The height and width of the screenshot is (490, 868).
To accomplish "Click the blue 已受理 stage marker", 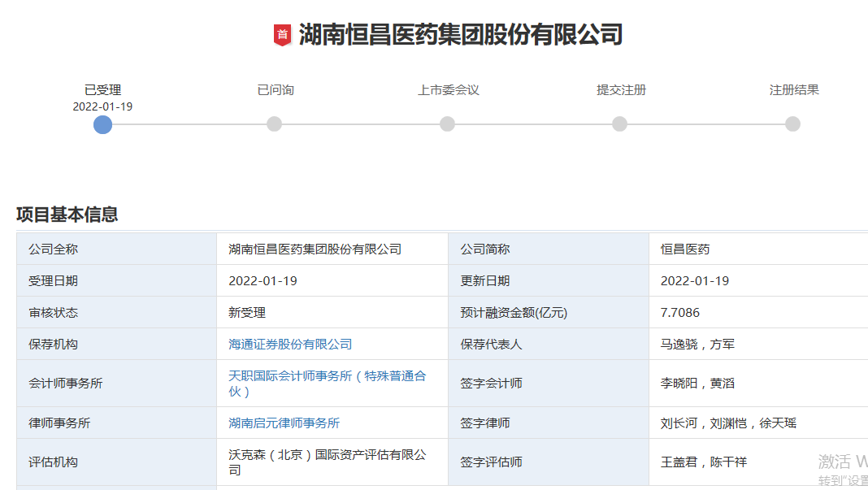I will [x=102, y=124].
